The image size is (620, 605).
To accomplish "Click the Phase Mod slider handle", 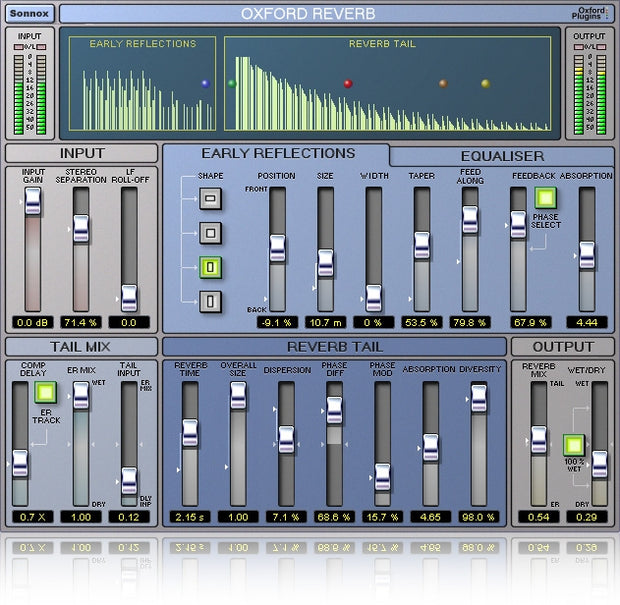I will 382,477.
